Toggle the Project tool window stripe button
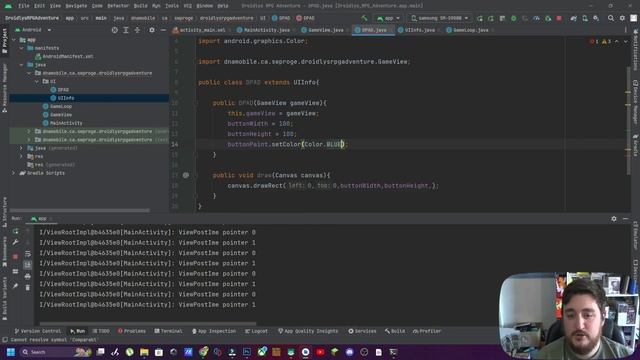Viewport: 640px width, 360px height. pyautogui.click(x=4, y=41)
